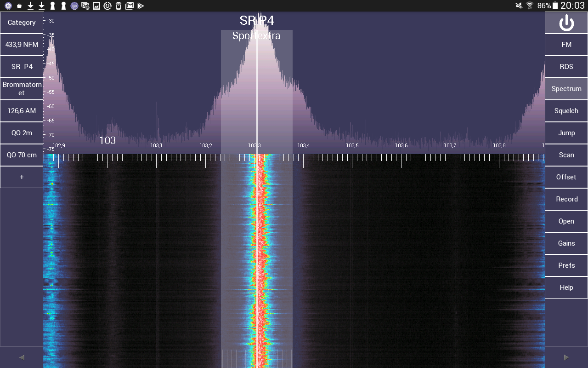Open the Category preset selector

(22, 23)
